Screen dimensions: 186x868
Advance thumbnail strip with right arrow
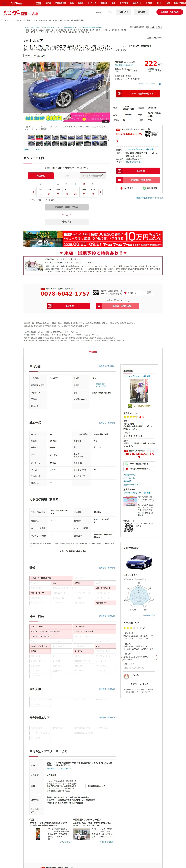(x=108, y=140)
